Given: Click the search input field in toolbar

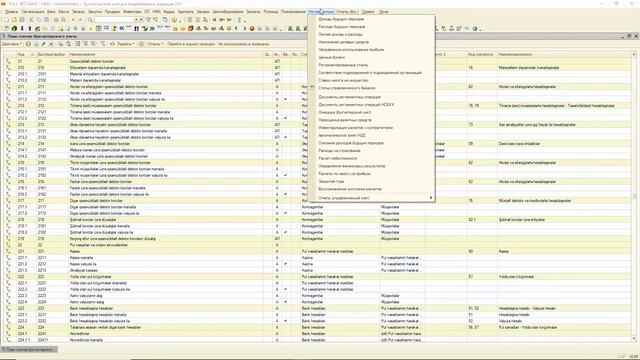Looking at the screenshot, I should [114, 20].
